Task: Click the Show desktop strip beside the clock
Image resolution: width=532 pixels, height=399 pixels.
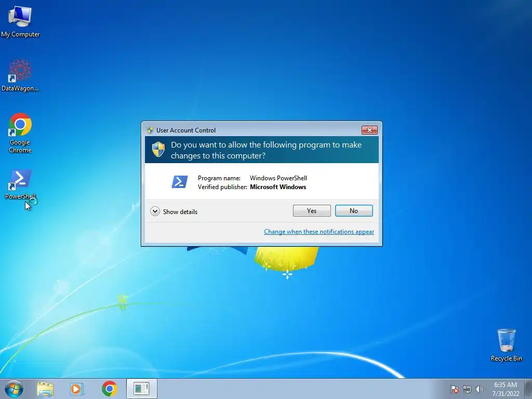Action: 528,389
